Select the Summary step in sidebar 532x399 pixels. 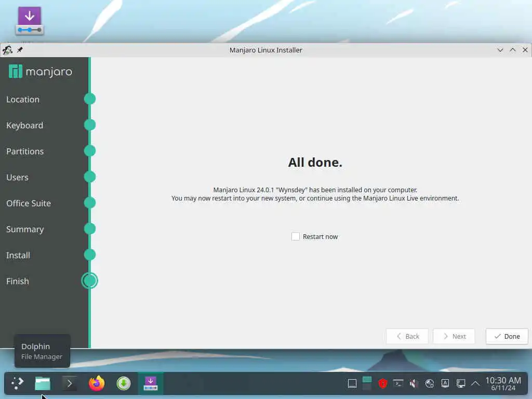[x=25, y=229]
